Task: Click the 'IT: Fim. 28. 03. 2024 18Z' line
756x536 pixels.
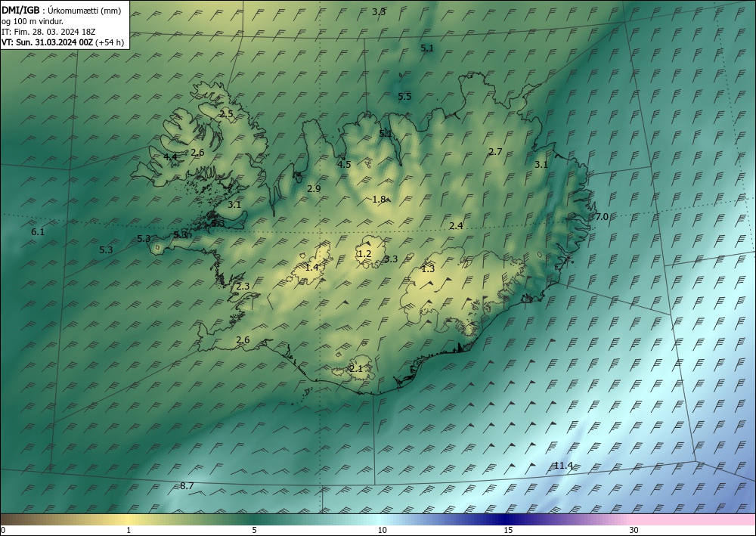Action: point(48,31)
